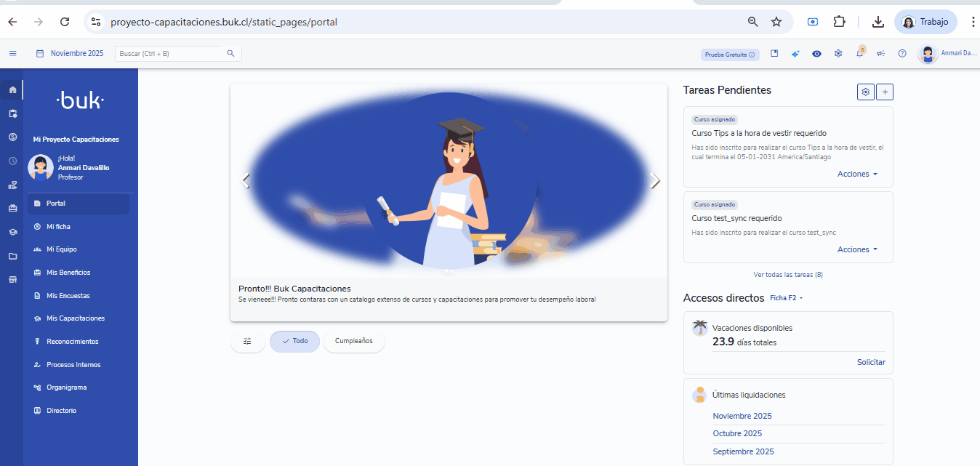
Task: Toggle the Todo filter chip
Action: click(294, 341)
